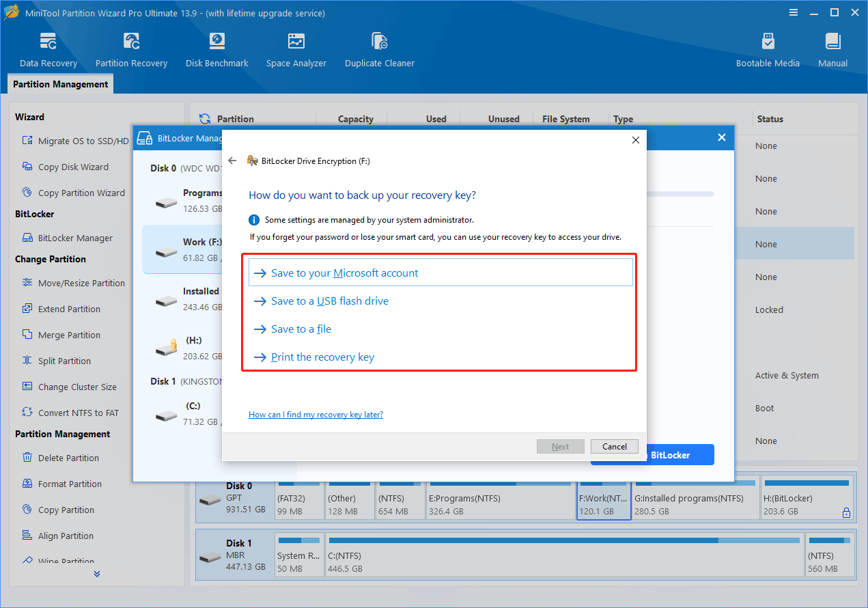Select F:Work partition block in disk map
The height and width of the screenshot is (608, 868).
(604, 499)
